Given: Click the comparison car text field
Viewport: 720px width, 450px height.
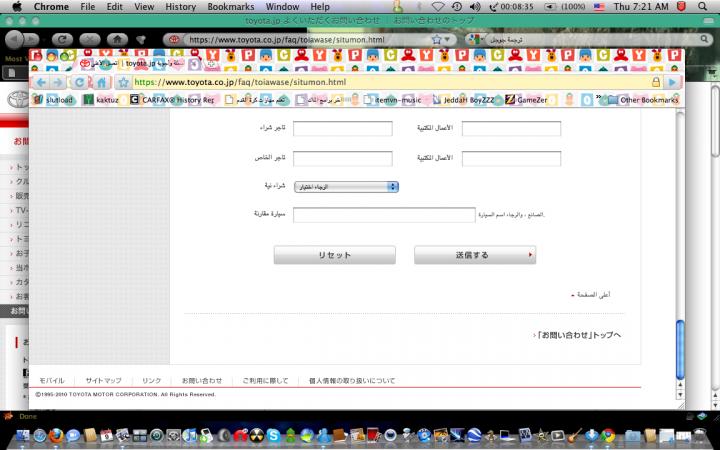Looking at the screenshot, I should (x=384, y=215).
